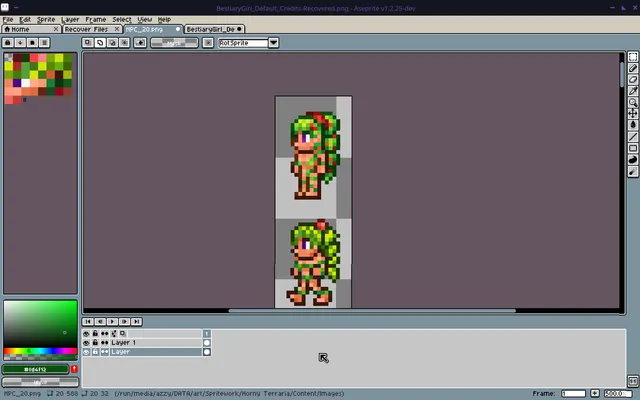The image size is (640, 400).
Task: Open the transparent mask color selector
Action: (174, 42)
